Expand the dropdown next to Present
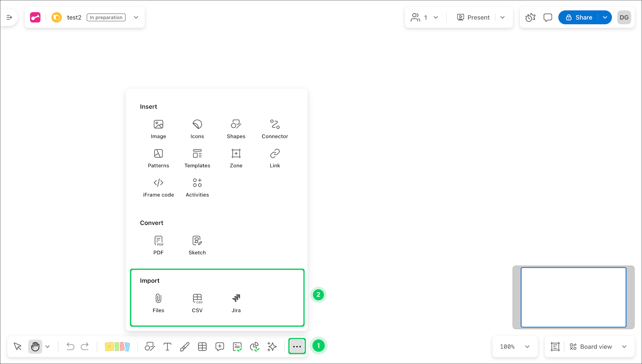The width and height of the screenshot is (642, 364). (x=503, y=17)
